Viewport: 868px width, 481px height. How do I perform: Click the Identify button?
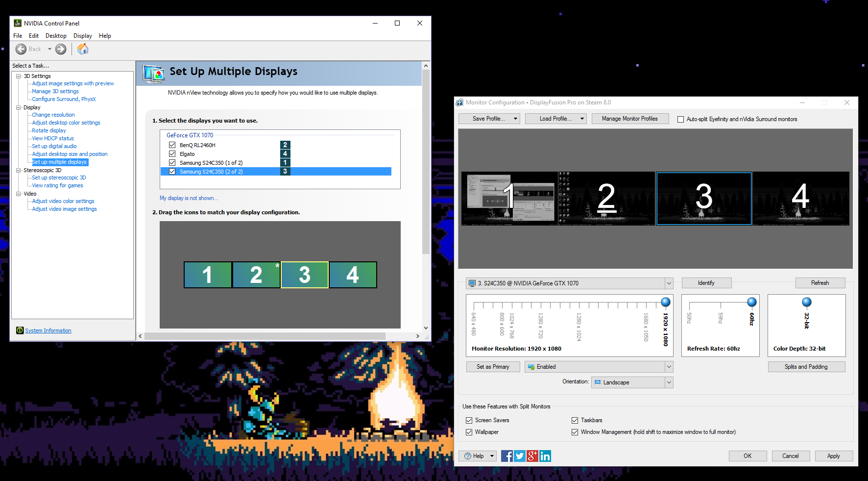[x=706, y=283]
